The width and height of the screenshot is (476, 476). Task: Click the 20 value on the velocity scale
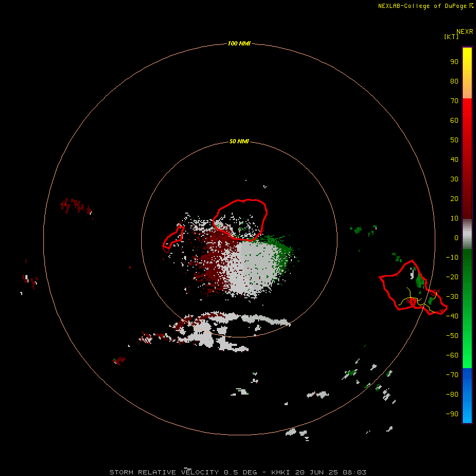tap(454, 198)
